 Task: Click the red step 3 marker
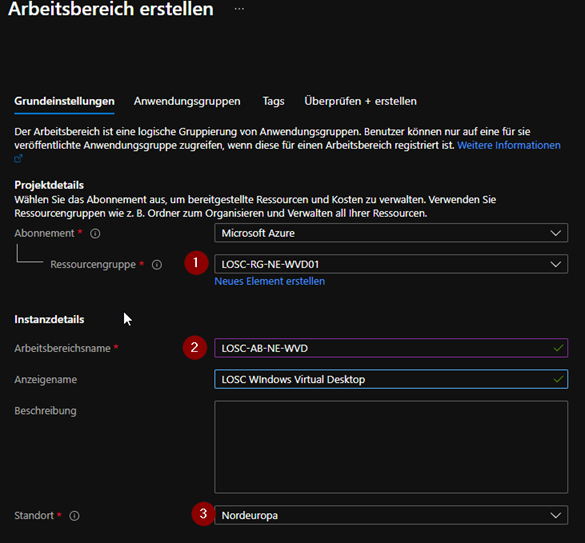click(203, 514)
